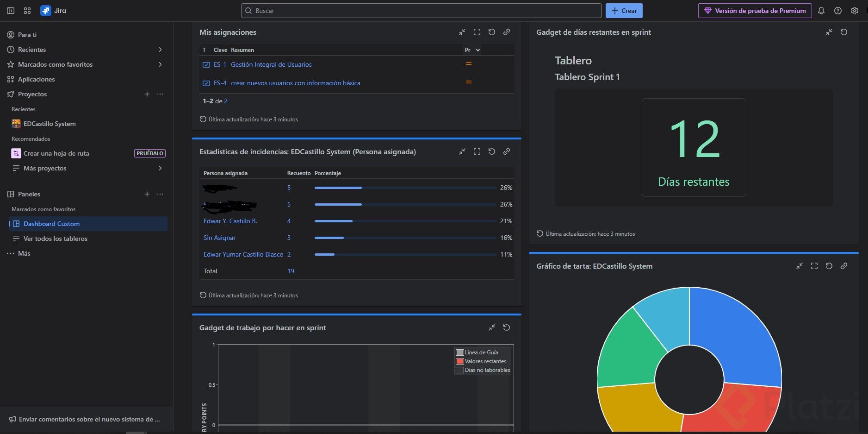Refresh the Mis asignaciones gadget
The height and width of the screenshot is (434, 868).
click(492, 32)
